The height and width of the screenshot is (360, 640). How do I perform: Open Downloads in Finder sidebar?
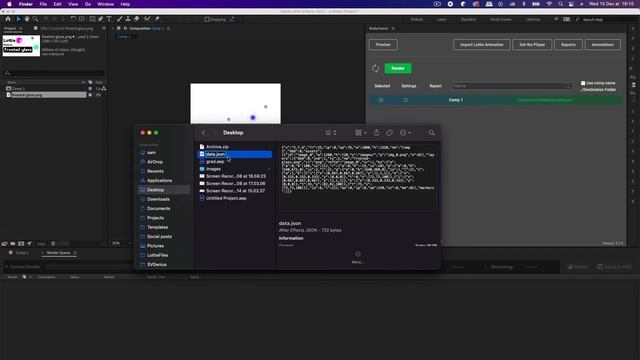[158, 199]
